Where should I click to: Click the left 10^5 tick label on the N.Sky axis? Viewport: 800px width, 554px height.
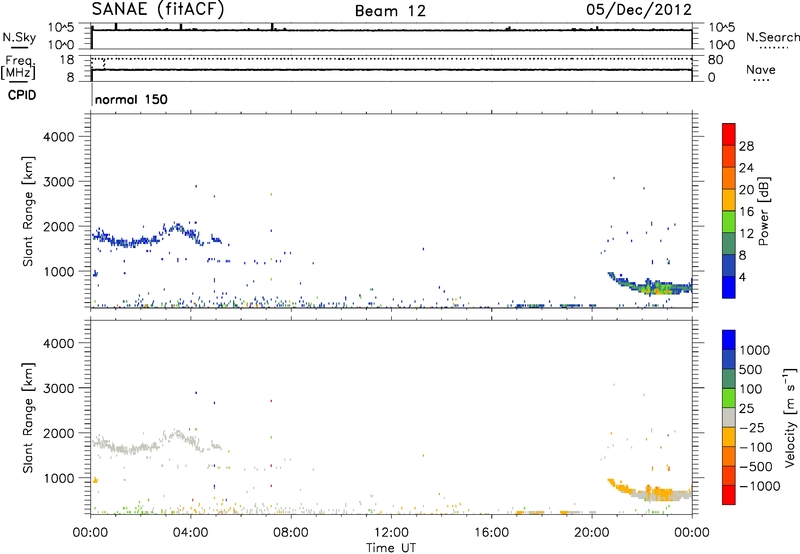(x=61, y=28)
